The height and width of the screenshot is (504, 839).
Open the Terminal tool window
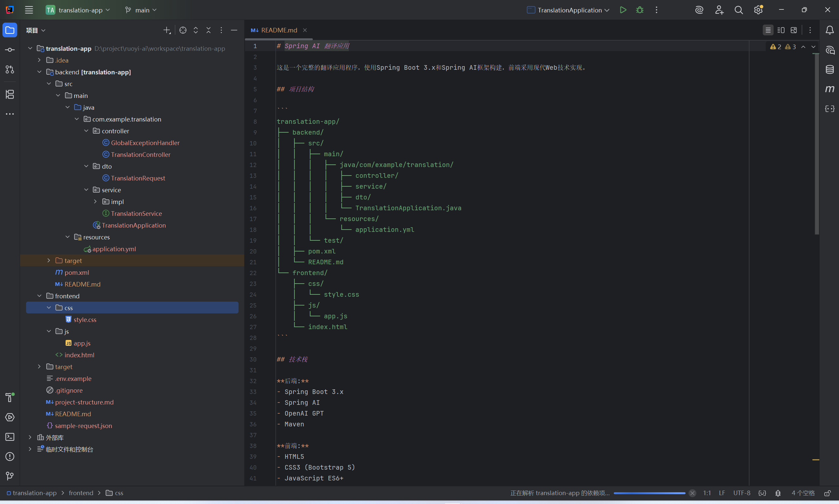10,437
